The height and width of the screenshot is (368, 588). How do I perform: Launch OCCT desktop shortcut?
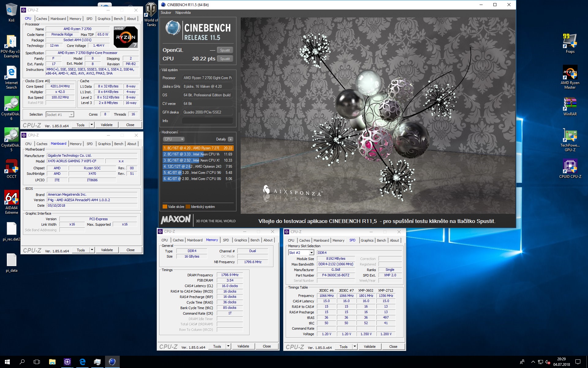coord(11,169)
